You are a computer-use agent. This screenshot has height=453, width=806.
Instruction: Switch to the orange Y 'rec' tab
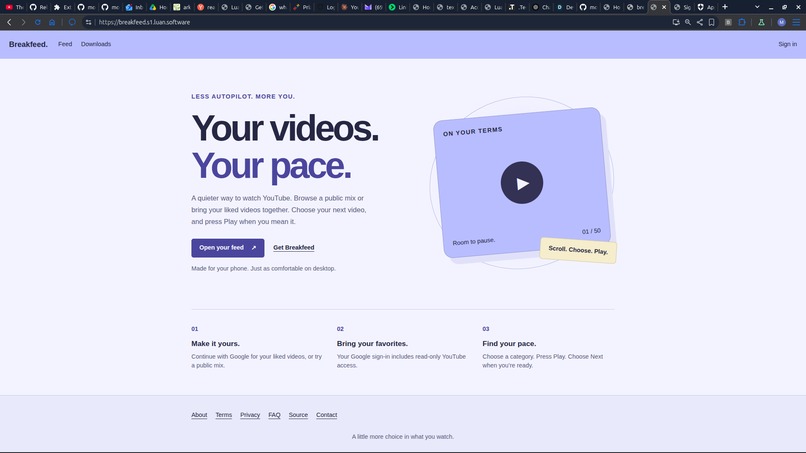[x=206, y=7]
